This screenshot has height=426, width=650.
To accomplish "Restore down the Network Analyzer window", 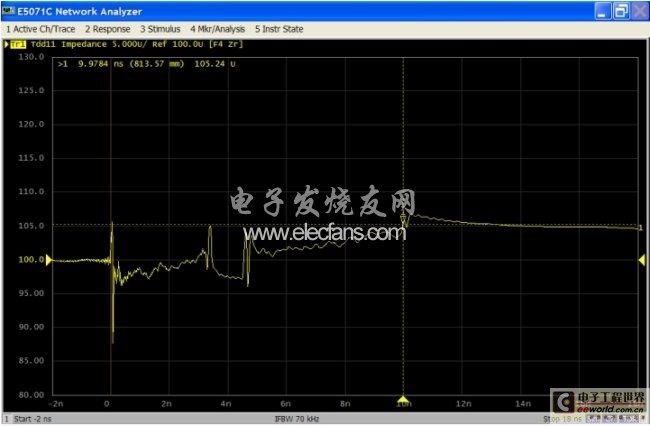I will tap(619, 11).
